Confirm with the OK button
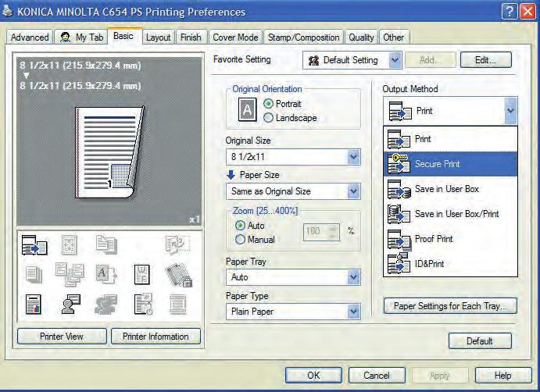The height and width of the screenshot is (392, 540). (x=313, y=375)
